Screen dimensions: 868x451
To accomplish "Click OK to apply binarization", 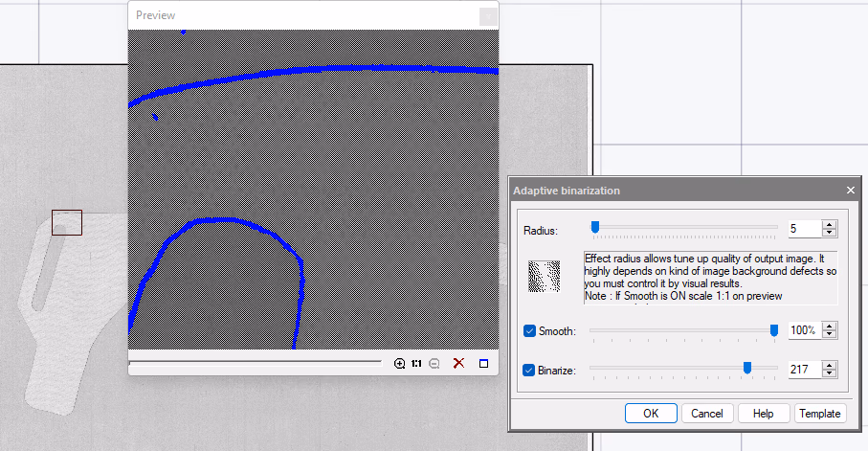I will click(651, 414).
